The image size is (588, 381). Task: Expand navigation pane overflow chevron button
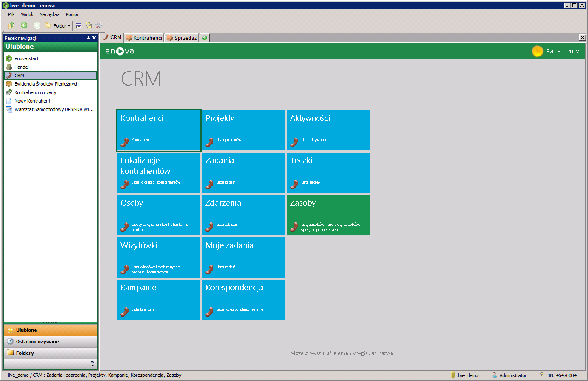pyautogui.click(x=92, y=364)
